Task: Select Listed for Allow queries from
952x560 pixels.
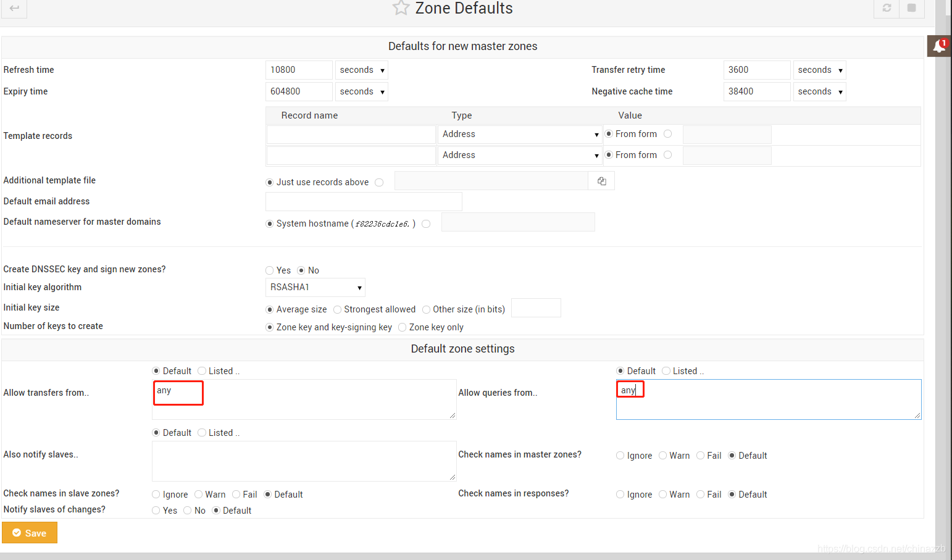Action: coord(666,371)
